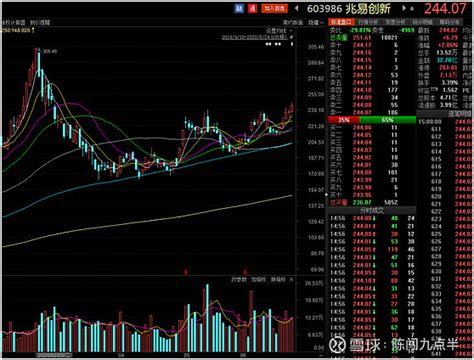This screenshot has height=360, width=474.
Task: Collapse the side panel with 隐藏
Action: pos(315,23)
